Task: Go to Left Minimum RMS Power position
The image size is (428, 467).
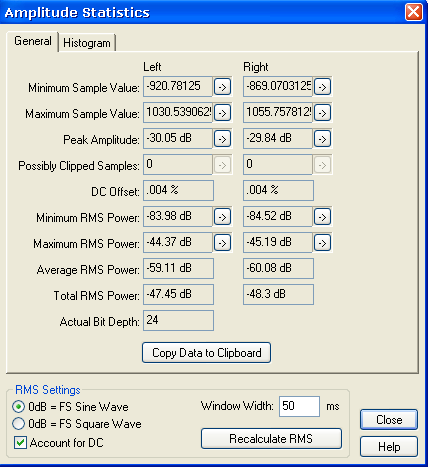Action: point(223,217)
